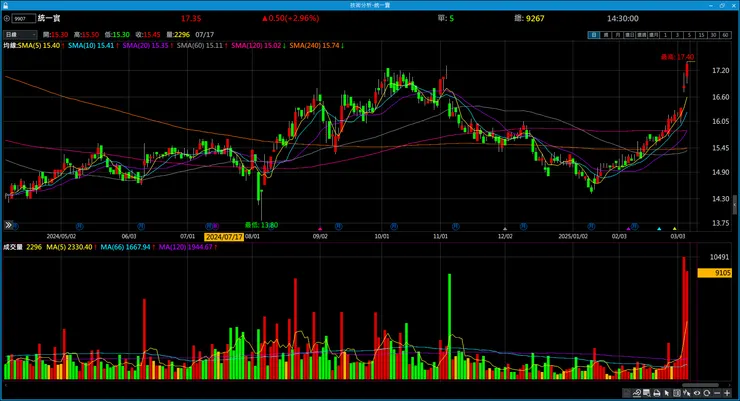The image size is (740, 401).
Task: Click the dimmed first icon in bottom toolbar
Action: pyautogui.click(x=626, y=393)
